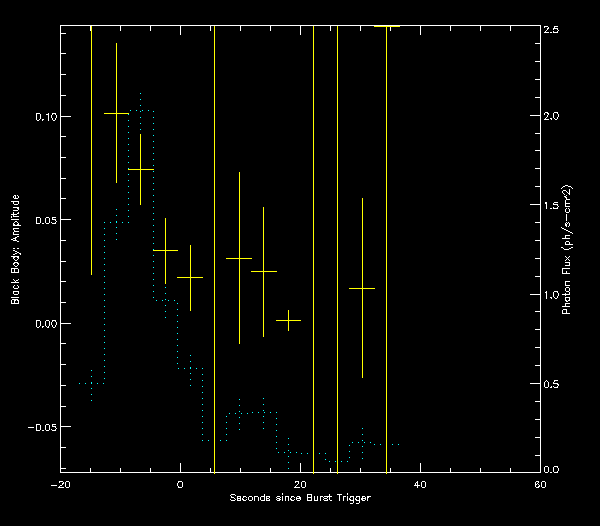Click the 40 tick label on x-axis
This screenshot has height=526, width=600.
point(420,485)
